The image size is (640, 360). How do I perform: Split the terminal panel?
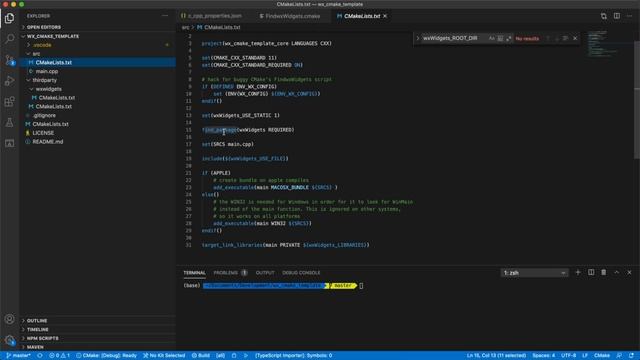point(591,272)
